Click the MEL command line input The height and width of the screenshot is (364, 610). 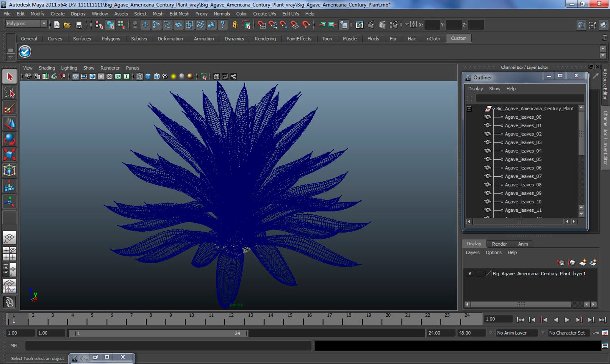pos(168,345)
